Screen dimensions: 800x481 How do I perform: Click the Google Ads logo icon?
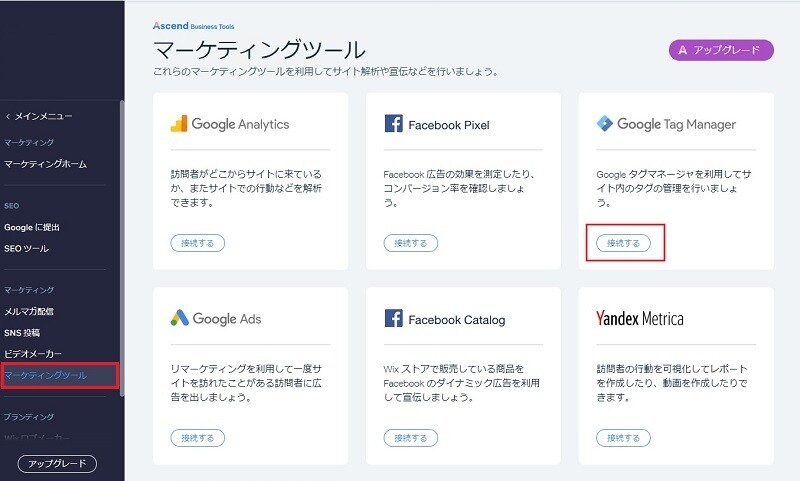[x=180, y=318]
